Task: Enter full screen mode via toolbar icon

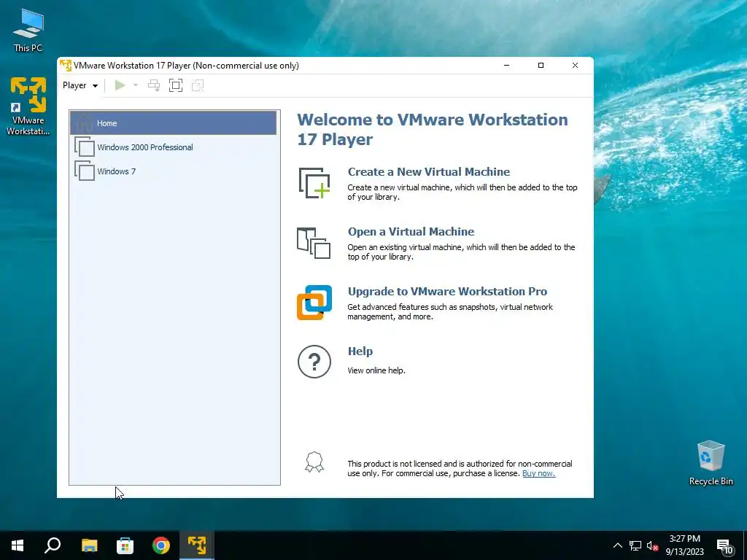Action: click(176, 85)
